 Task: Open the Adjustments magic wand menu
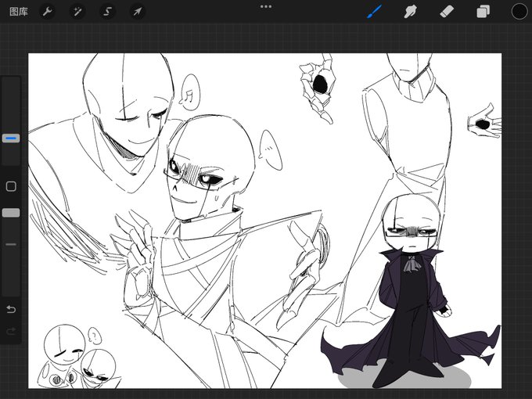coord(77,12)
